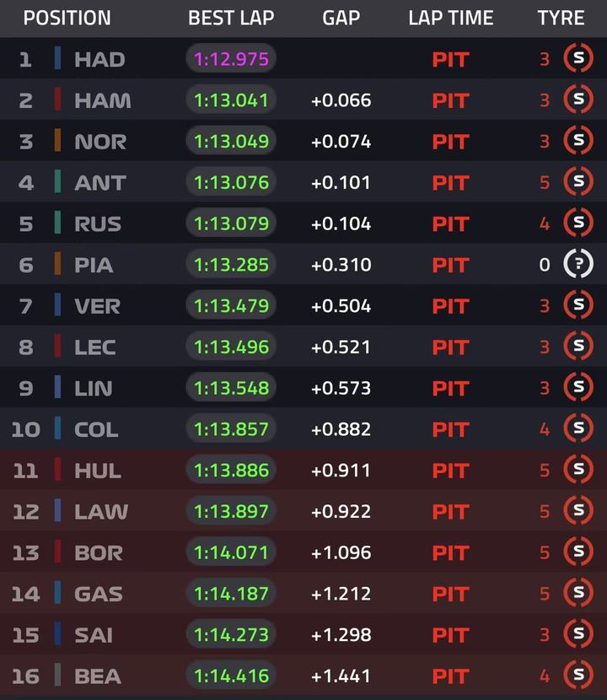The image size is (607, 700).
Task: Click HAM's soft tyre icon
Action: point(578,100)
